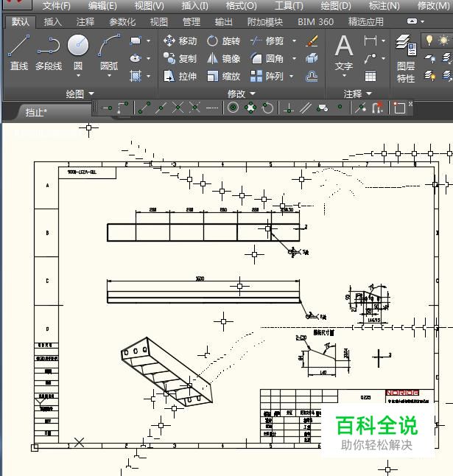Switch to the 参数化 ribbon tab
Screen dimensions: 453x476
[x=122, y=21]
